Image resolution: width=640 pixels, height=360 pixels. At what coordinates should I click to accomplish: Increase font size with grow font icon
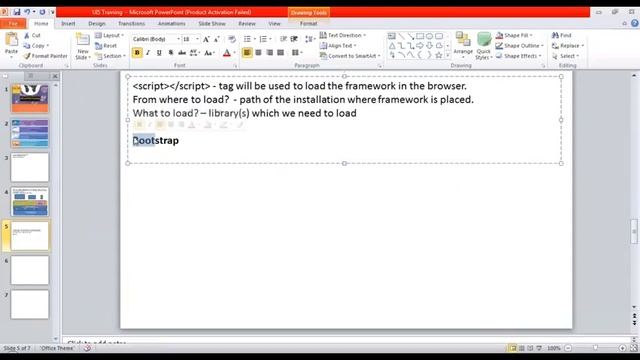[x=206, y=39]
